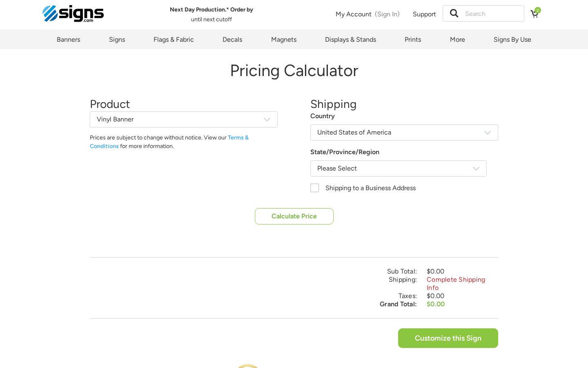Click the Grand Total $0.00 value
Screen dimensions: 588x368
click(436, 304)
